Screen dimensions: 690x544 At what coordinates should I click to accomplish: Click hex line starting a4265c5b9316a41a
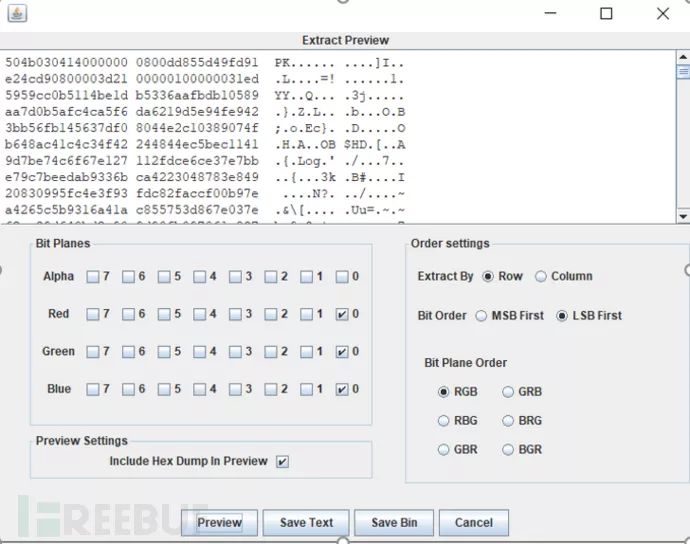click(205, 210)
